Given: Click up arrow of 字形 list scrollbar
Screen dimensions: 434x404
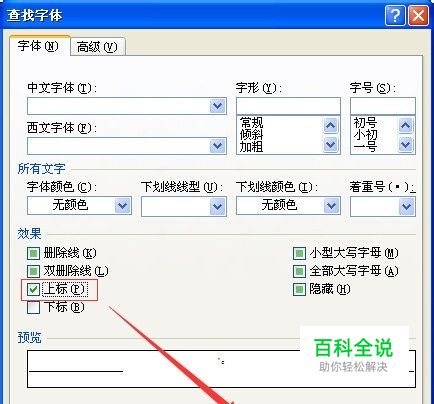Looking at the screenshot, I should click(330, 126).
